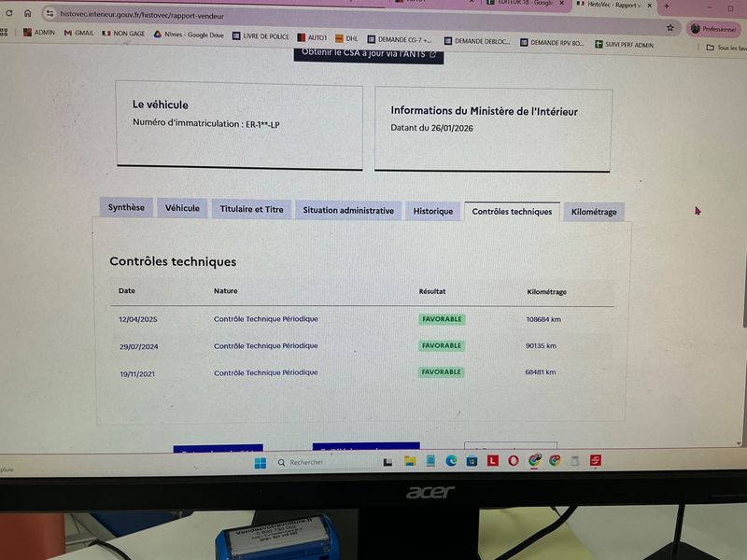Open the red S app in taskbar

[x=595, y=460]
